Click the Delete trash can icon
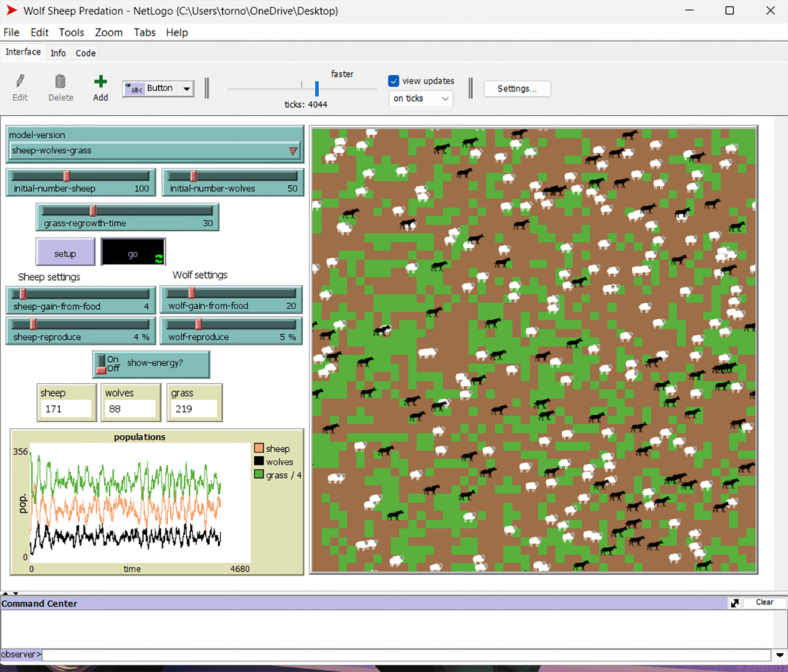This screenshot has width=788, height=672. pos(60,81)
